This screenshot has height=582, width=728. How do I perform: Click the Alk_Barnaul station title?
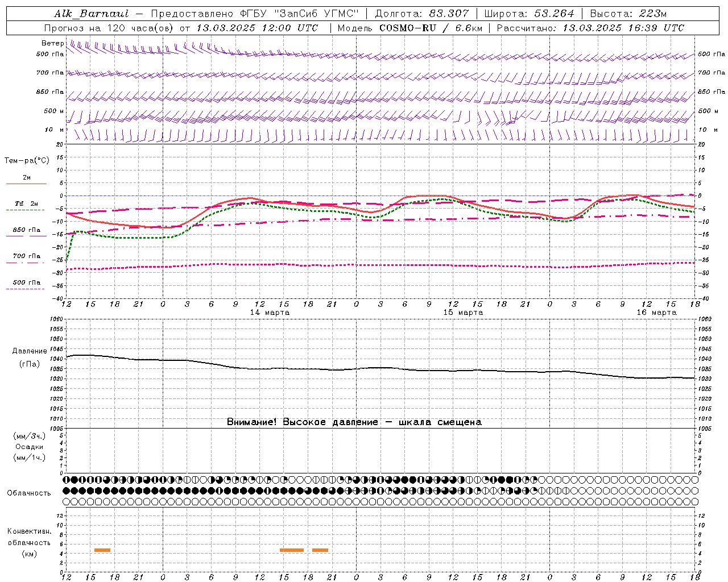(x=92, y=14)
